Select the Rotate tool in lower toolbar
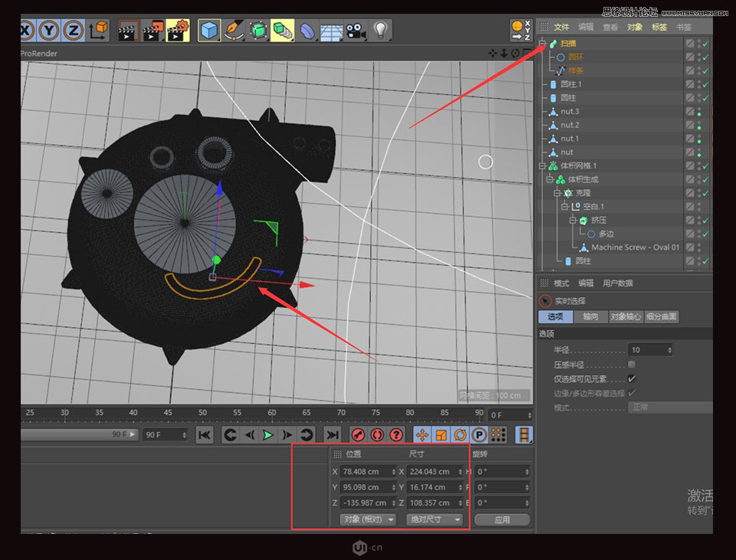The width and height of the screenshot is (736, 560). 459,434
